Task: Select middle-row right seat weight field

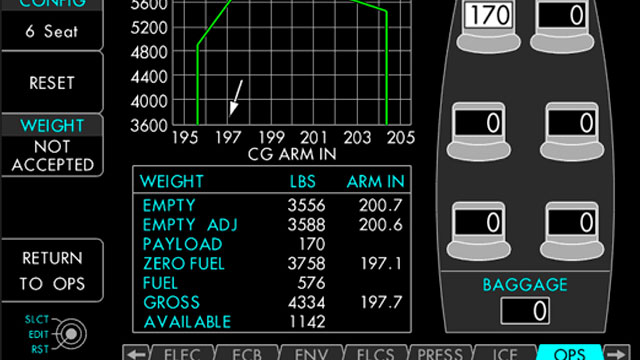Action: 572,122
